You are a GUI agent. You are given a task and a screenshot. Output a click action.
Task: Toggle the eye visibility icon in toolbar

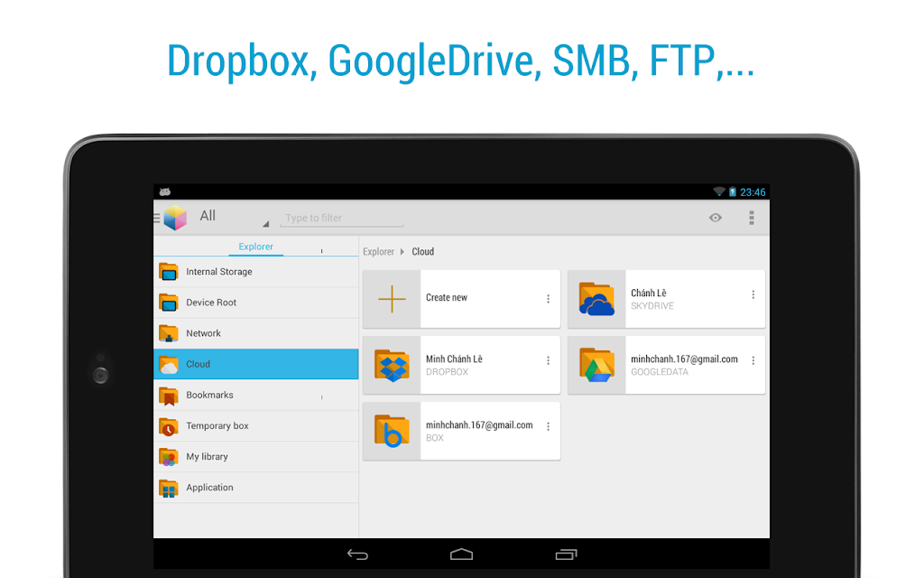pos(716,218)
